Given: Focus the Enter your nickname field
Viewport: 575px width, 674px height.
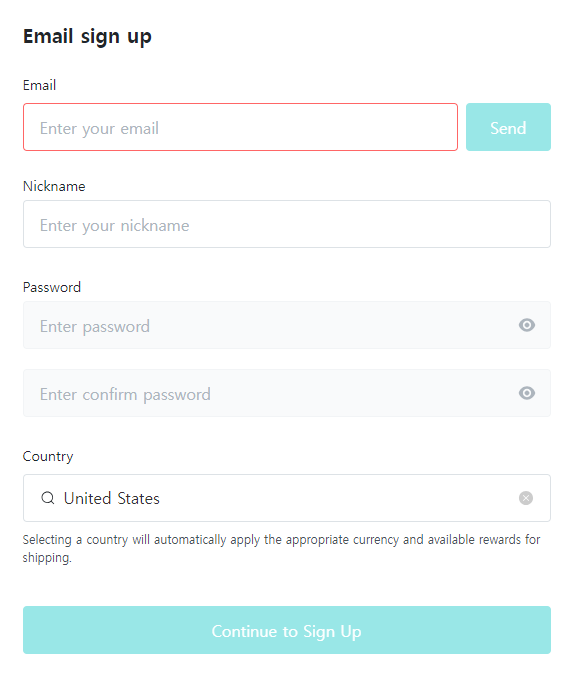Looking at the screenshot, I should [x=287, y=224].
